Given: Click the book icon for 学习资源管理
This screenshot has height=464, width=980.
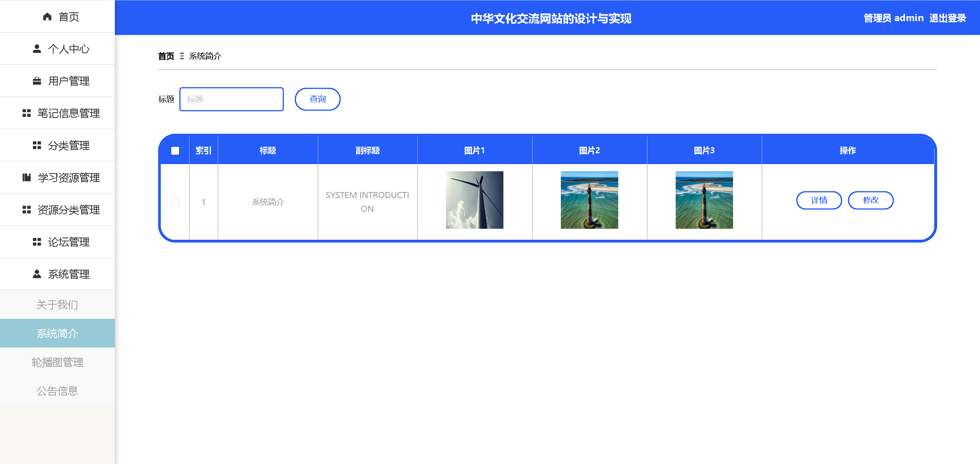Looking at the screenshot, I should point(26,177).
